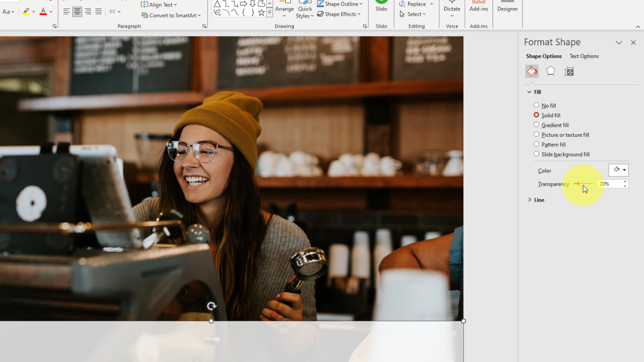Click the red font color icon
This screenshot has height=362, width=644.
[43, 12]
